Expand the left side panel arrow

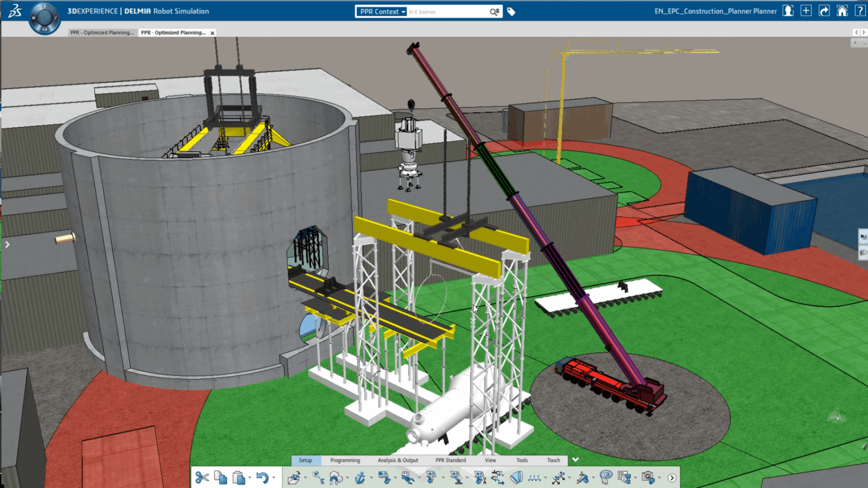coord(7,244)
